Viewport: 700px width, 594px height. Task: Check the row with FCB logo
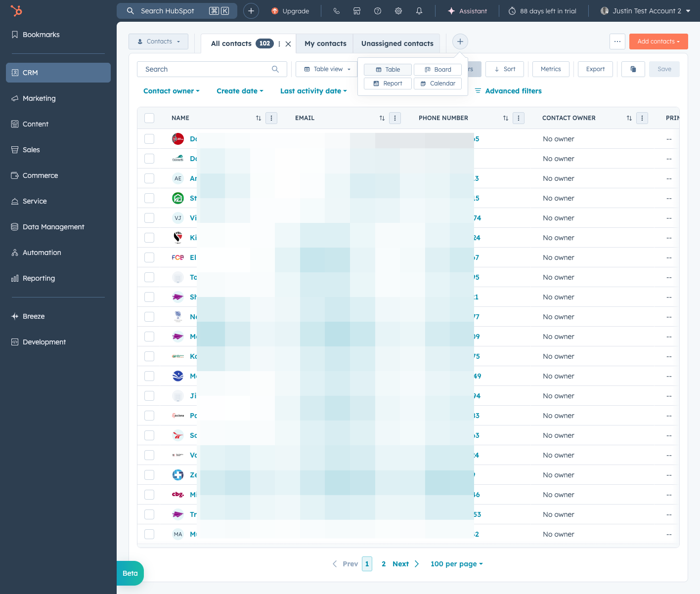coord(149,257)
